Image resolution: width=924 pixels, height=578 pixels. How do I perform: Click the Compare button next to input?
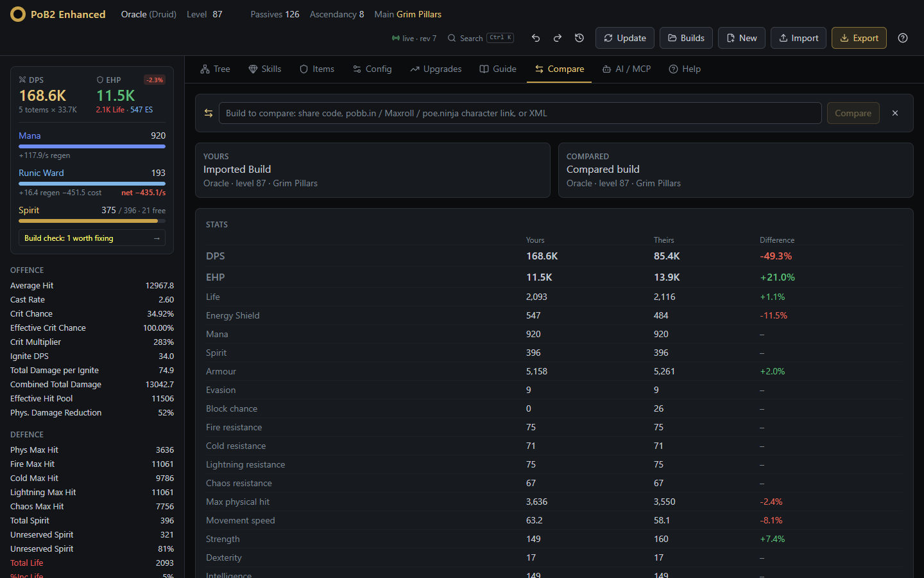coord(853,113)
